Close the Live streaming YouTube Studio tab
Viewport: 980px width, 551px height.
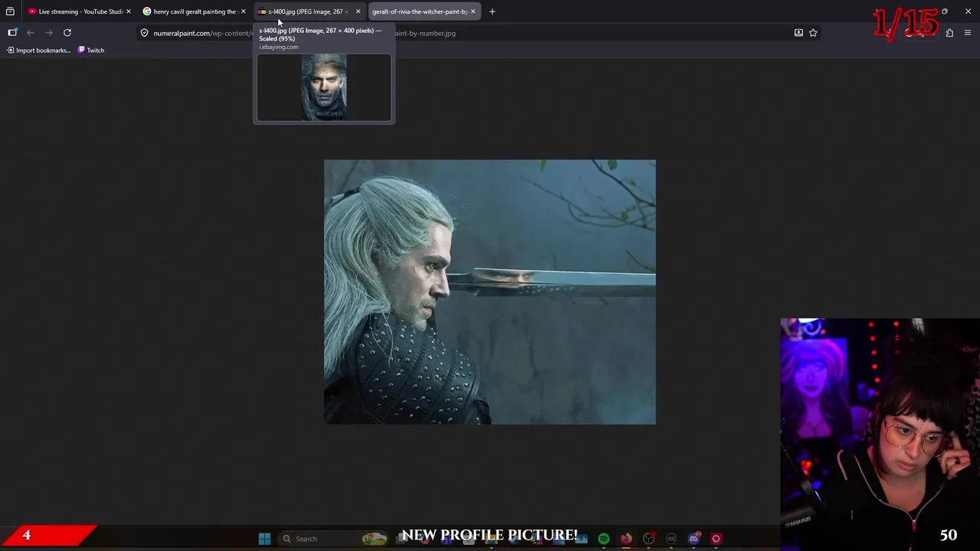click(128, 11)
